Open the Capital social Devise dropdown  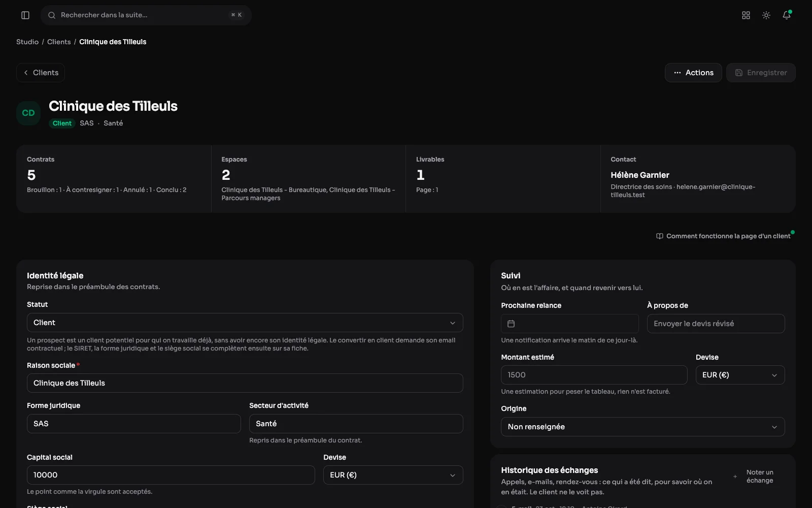393,475
